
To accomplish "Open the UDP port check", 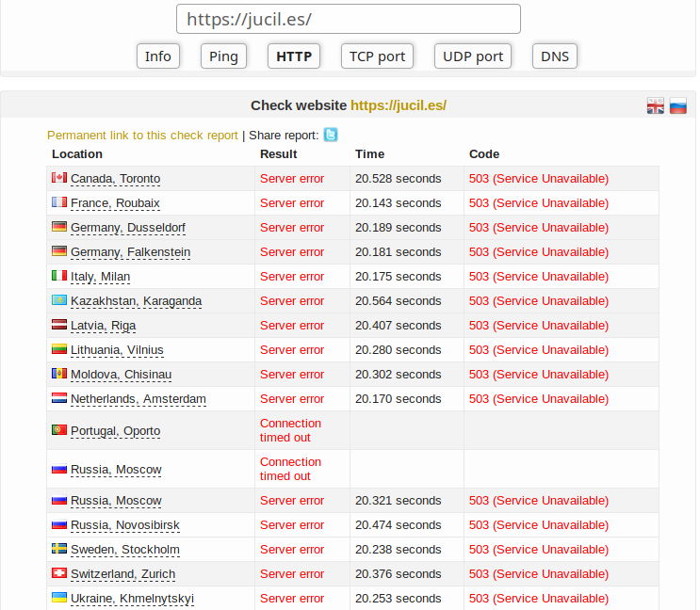I will (x=473, y=56).
